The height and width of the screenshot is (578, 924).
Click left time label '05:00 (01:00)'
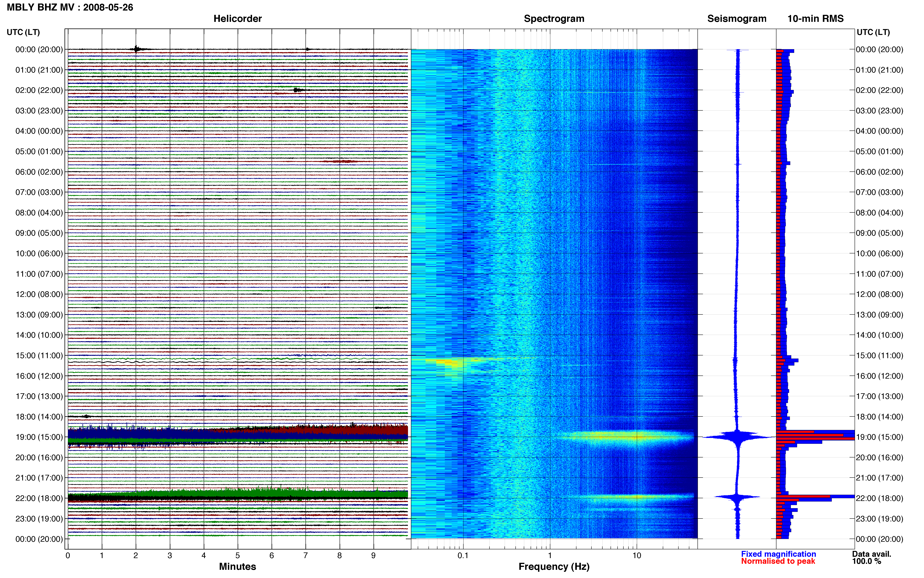[x=39, y=151]
